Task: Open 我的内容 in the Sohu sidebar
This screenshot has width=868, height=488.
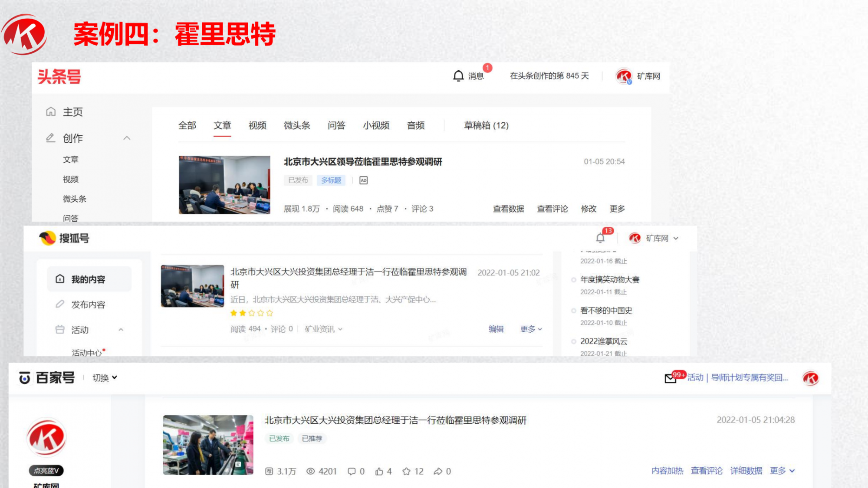Action: 89,279
